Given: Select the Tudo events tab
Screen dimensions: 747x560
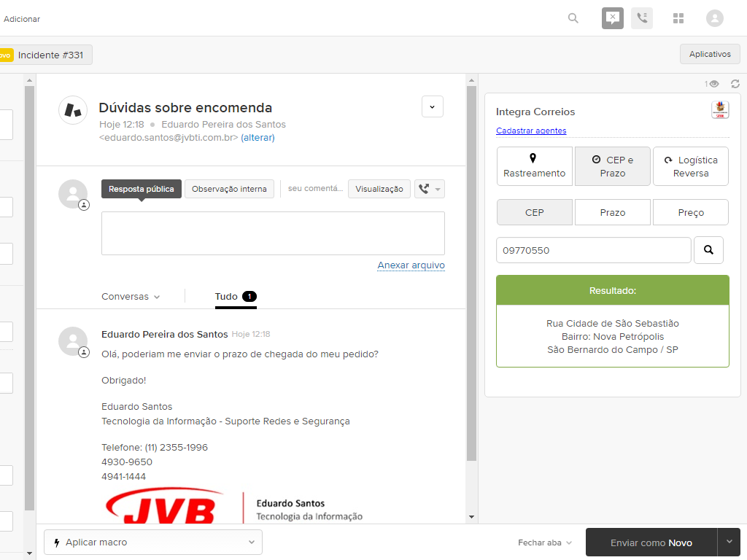Looking at the screenshot, I should pyautogui.click(x=236, y=296).
